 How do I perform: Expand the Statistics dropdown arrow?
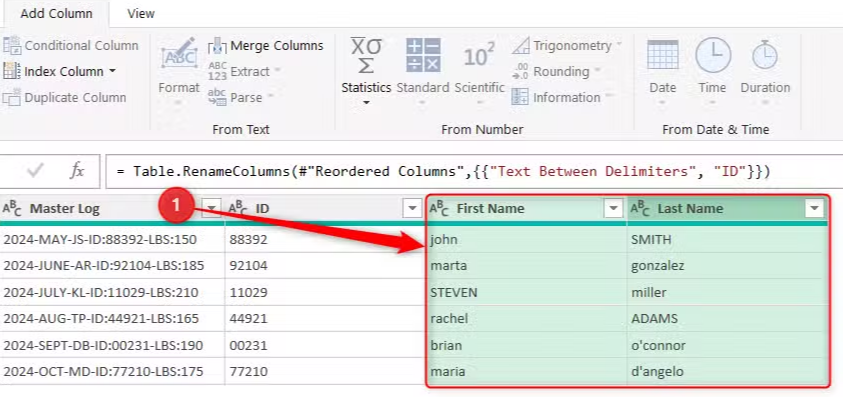coord(366,102)
